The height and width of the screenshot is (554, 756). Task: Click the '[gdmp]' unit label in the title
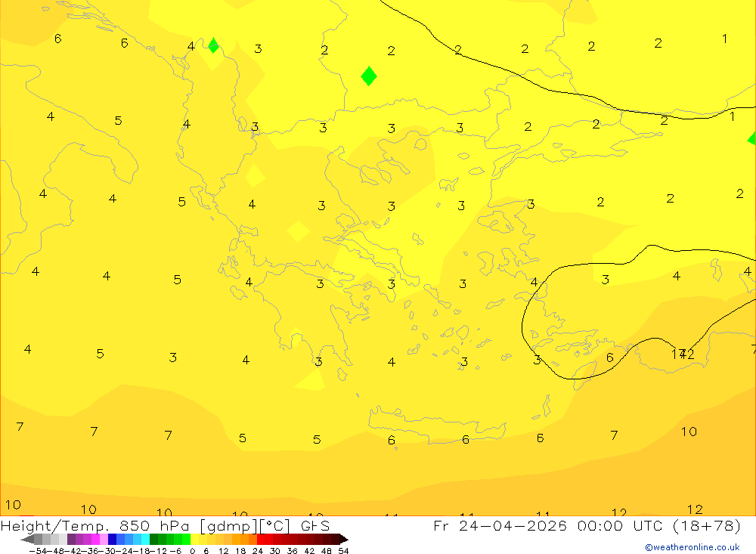[x=228, y=526]
